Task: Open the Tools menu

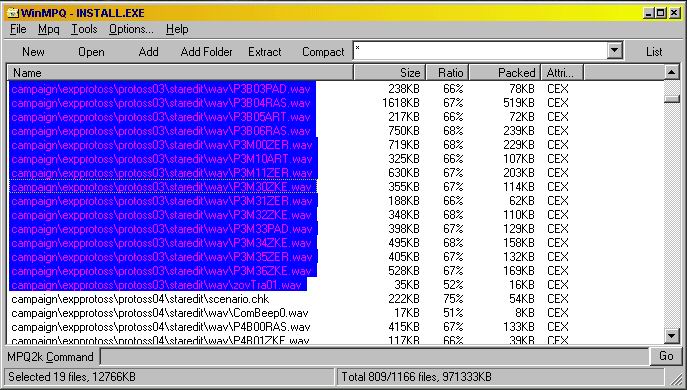Action: [84, 29]
